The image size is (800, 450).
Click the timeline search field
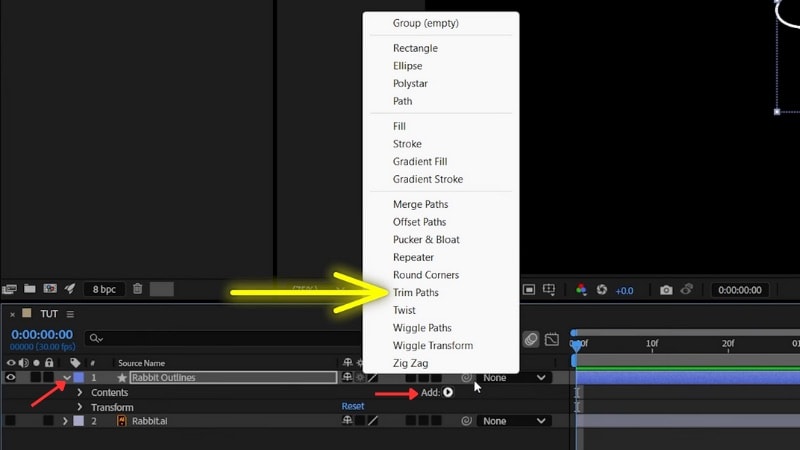tap(224, 338)
